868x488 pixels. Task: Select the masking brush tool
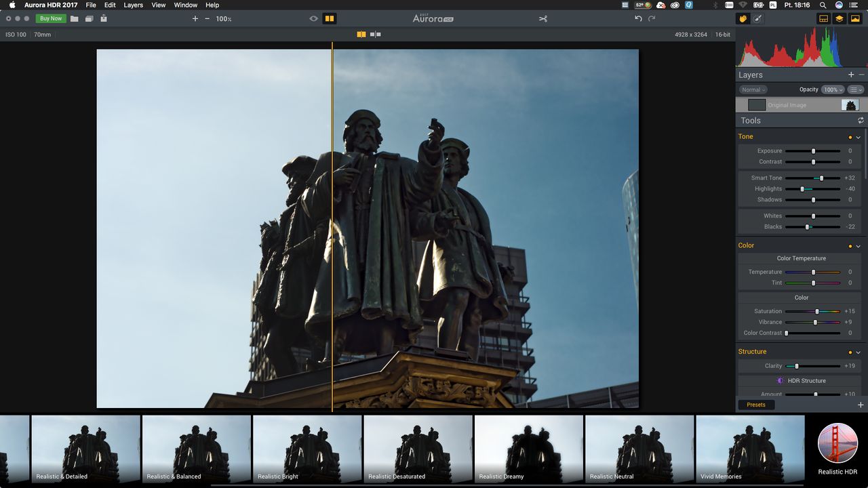(x=758, y=18)
